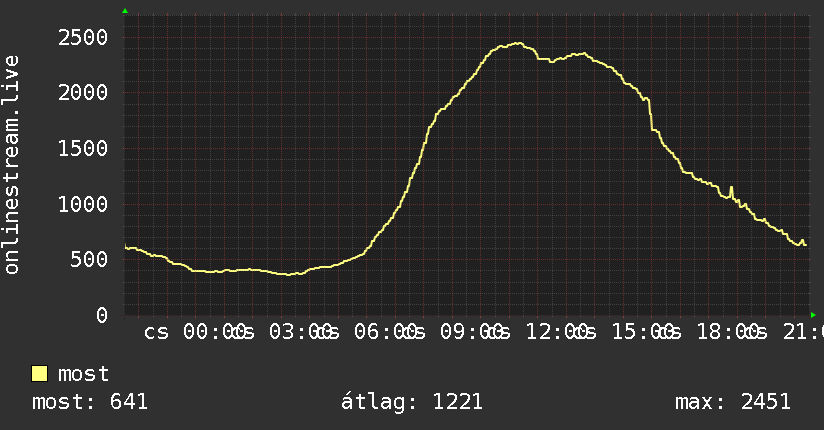This screenshot has width=824, height=430.
Task: Click the yellow 'most' legend color swatch
Action: 39,374
